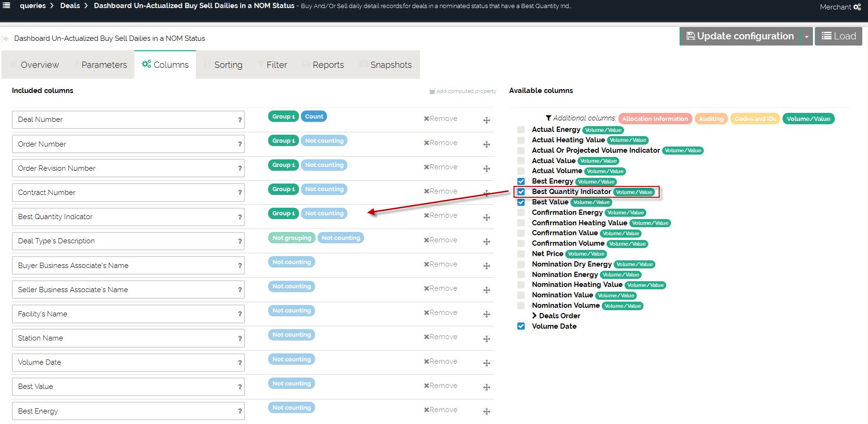Click help question mark for Station Name
Screen dimensions: 868x424
240,339
